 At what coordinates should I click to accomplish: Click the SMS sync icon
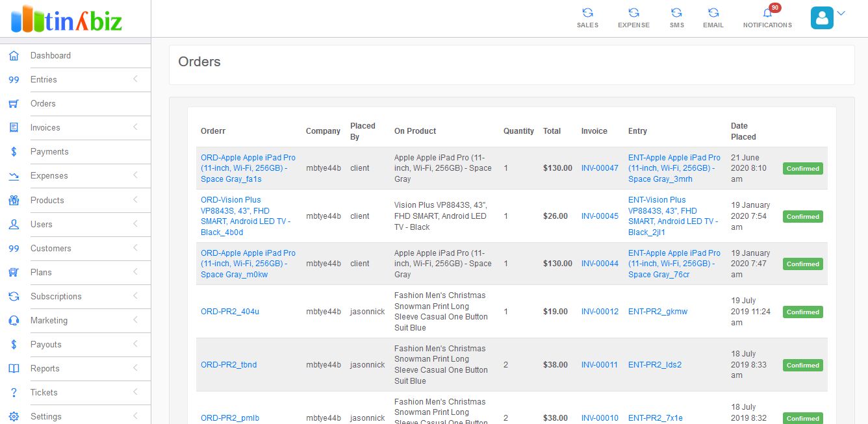tap(676, 13)
